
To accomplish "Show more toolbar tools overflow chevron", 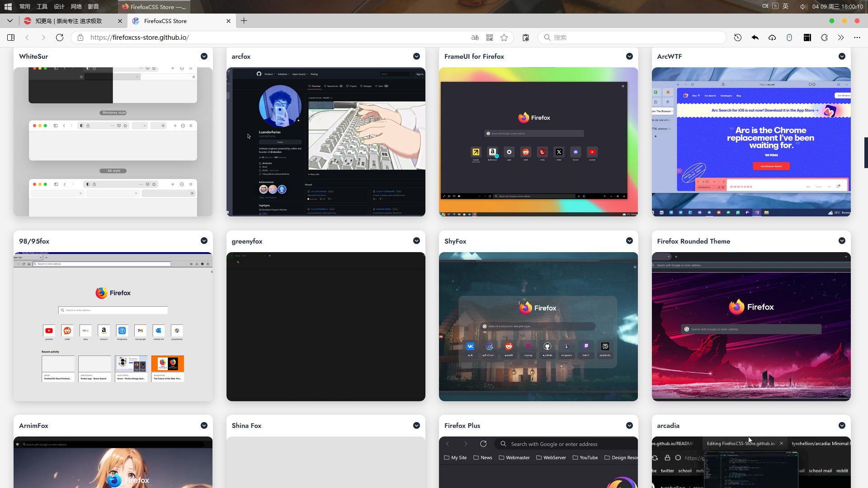I will [x=841, y=38].
